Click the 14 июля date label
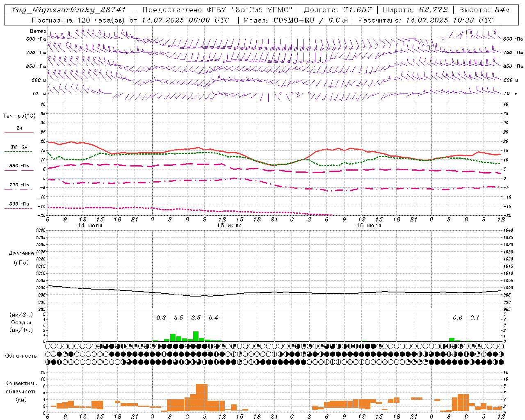 (90, 226)
